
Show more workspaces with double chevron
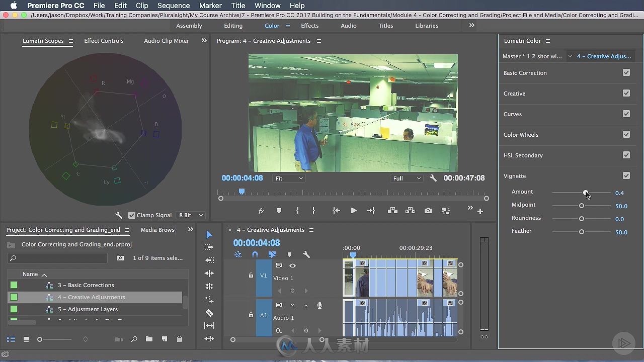pos(471,25)
